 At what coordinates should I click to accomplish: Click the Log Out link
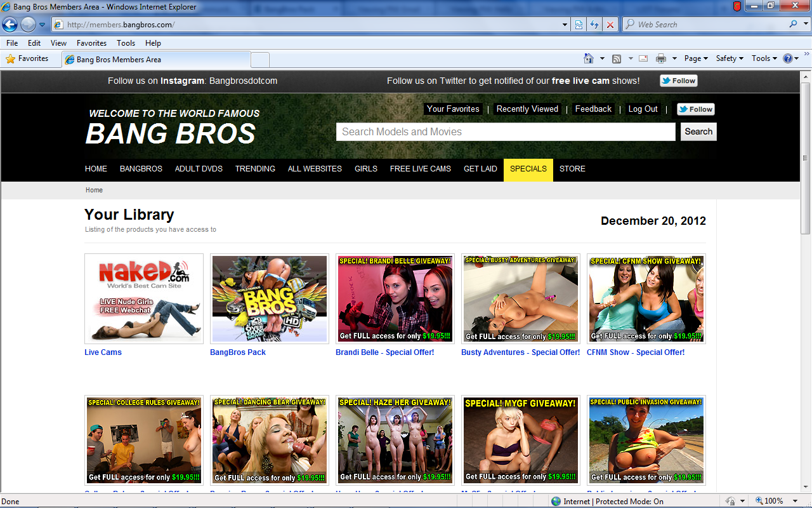click(x=643, y=109)
